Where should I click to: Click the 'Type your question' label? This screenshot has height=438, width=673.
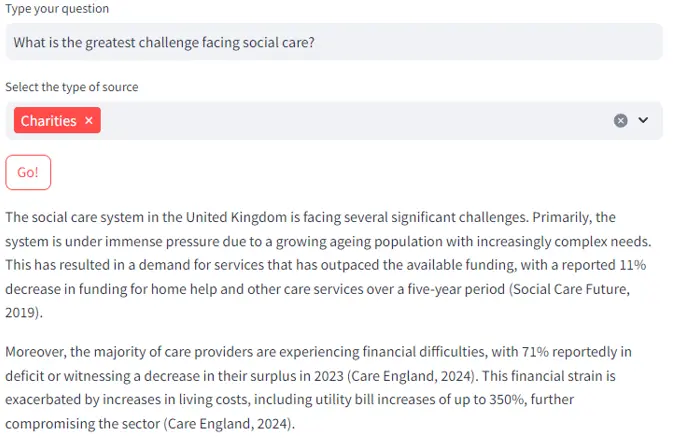[x=57, y=9]
